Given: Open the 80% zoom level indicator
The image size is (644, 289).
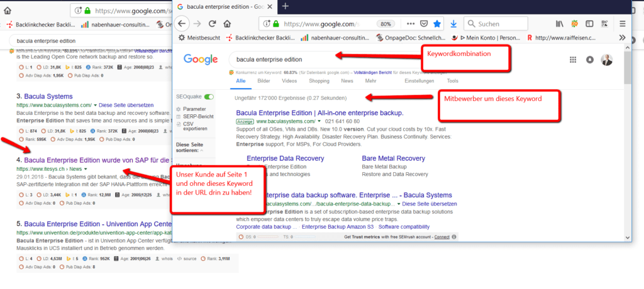Looking at the screenshot, I should click(x=386, y=24).
